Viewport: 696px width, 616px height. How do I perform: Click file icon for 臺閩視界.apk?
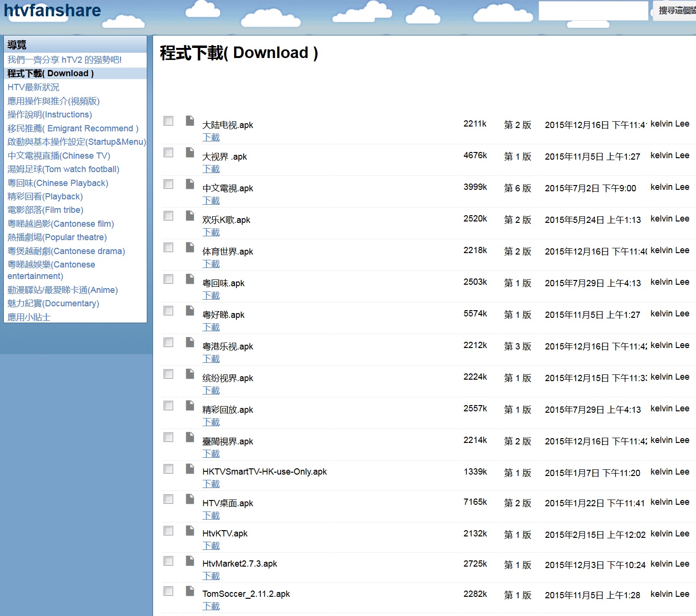pyautogui.click(x=190, y=437)
